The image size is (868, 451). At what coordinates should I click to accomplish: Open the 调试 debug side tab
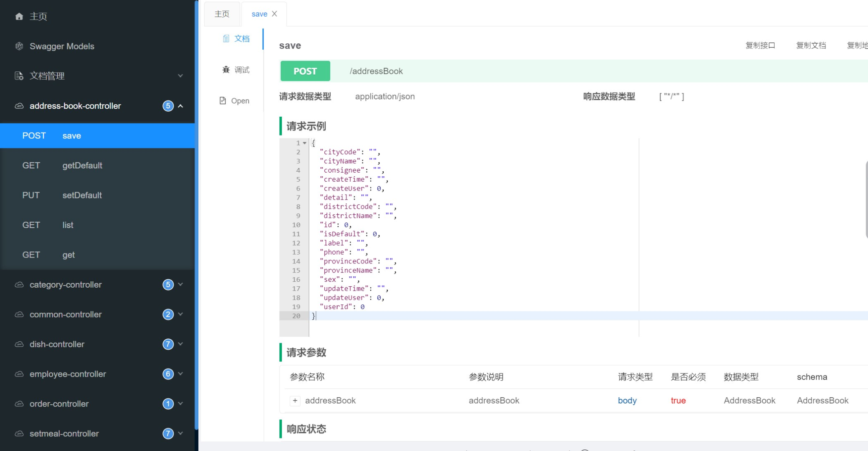pyautogui.click(x=236, y=70)
